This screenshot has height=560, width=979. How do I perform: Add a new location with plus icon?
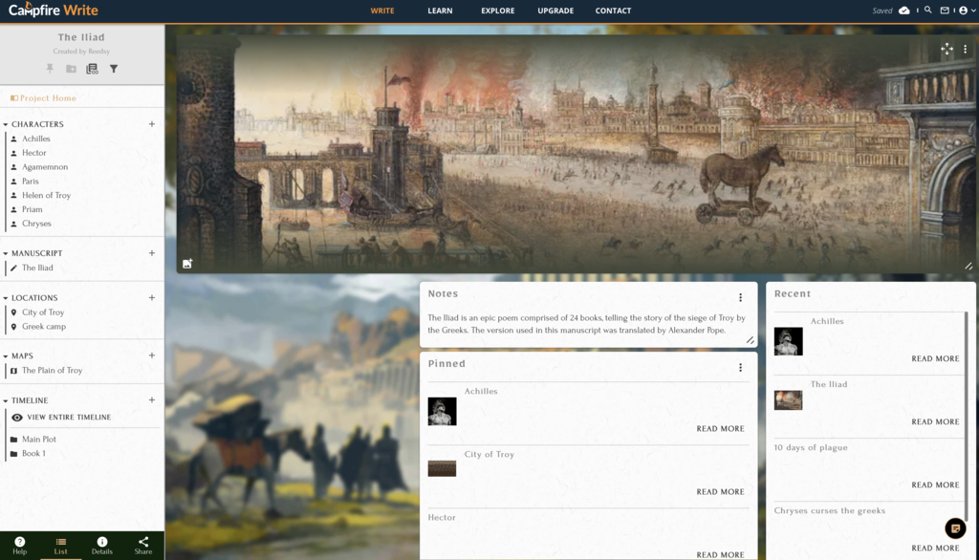click(x=152, y=298)
